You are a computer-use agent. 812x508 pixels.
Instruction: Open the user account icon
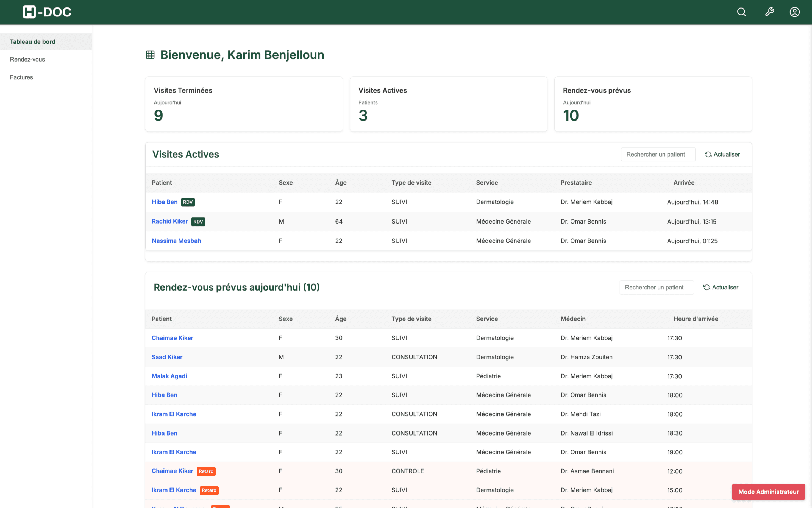pos(794,12)
